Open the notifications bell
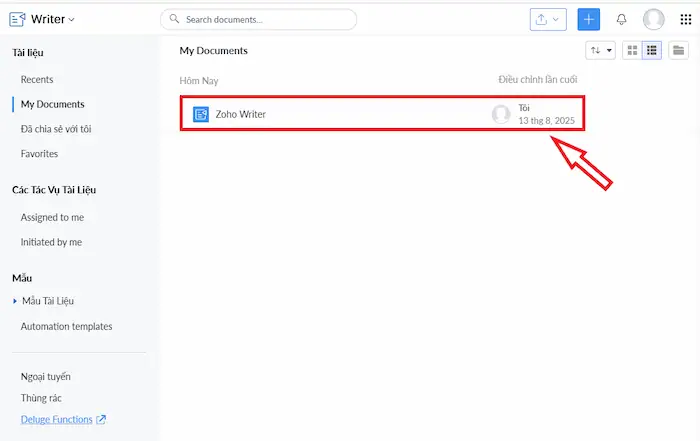This screenshot has height=441, width=700. point(622,19)
